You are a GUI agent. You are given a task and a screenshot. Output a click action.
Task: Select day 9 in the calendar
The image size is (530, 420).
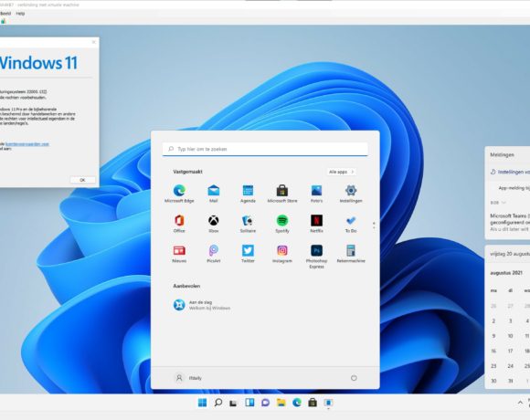493,336
